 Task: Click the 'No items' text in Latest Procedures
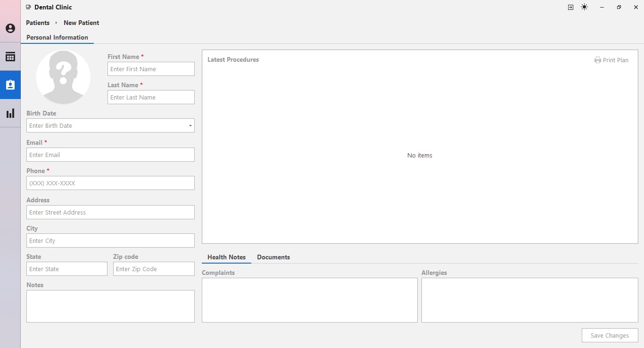[x=420, y=156]
